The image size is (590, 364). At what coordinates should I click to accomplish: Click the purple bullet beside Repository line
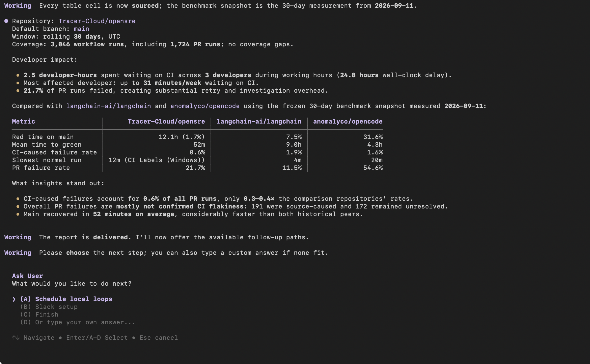click(x=6, y=21)
